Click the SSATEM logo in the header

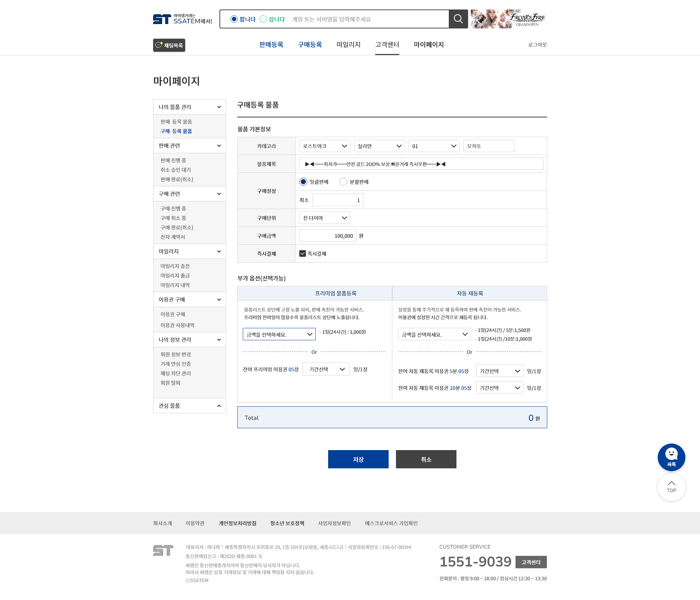[x=182, y=19]
